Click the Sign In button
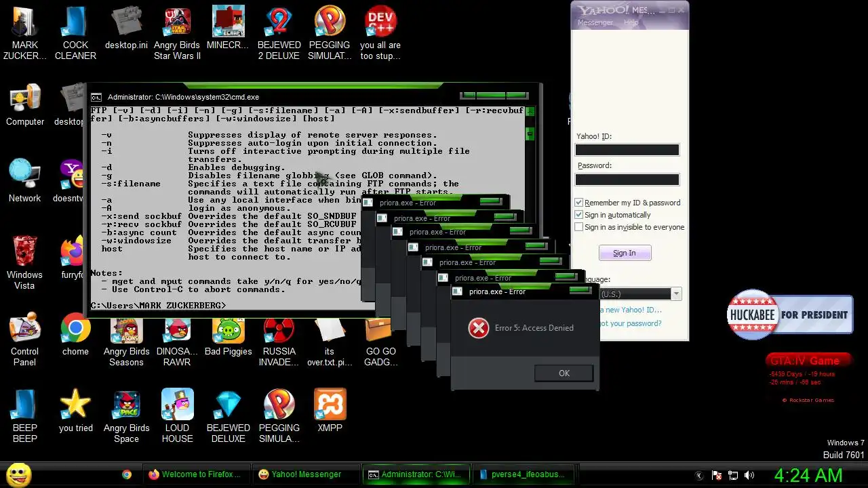This screenshot has width=868, height=488. click(x=625, y=253)
